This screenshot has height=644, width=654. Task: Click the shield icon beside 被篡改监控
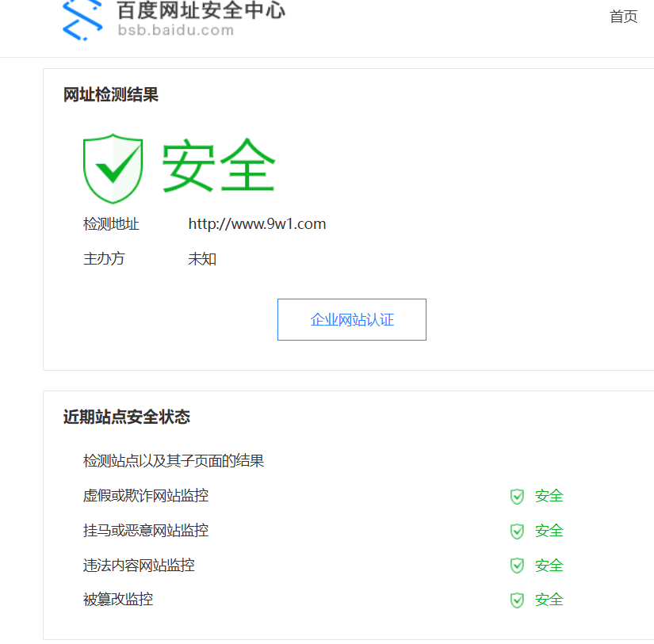click(x=517, y=600)
